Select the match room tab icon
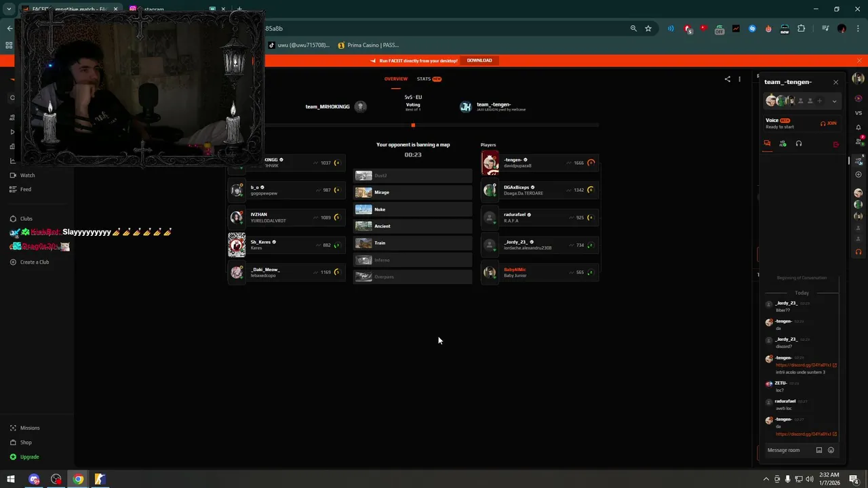This screenshot has height=488, width=868. [x=783, y=144]
